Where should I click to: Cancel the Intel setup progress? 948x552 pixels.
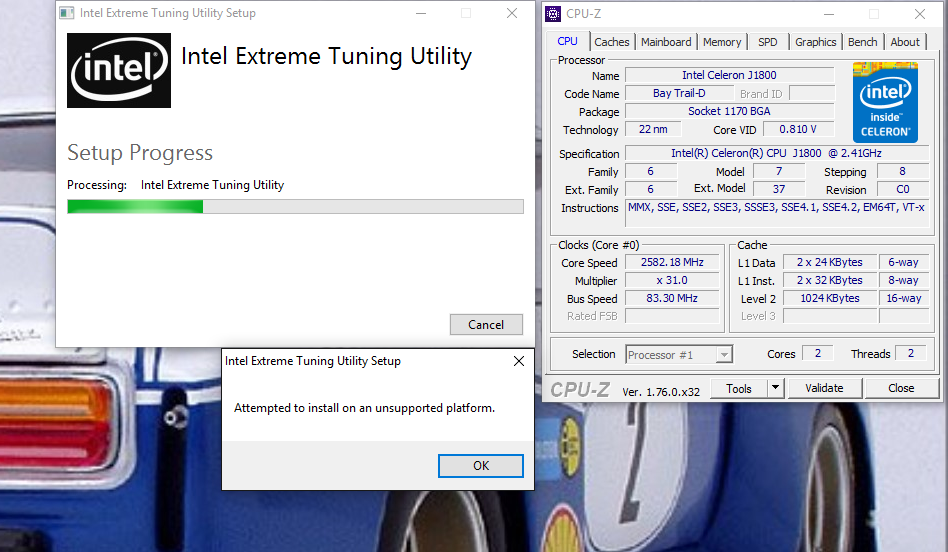tap(486, 325)
